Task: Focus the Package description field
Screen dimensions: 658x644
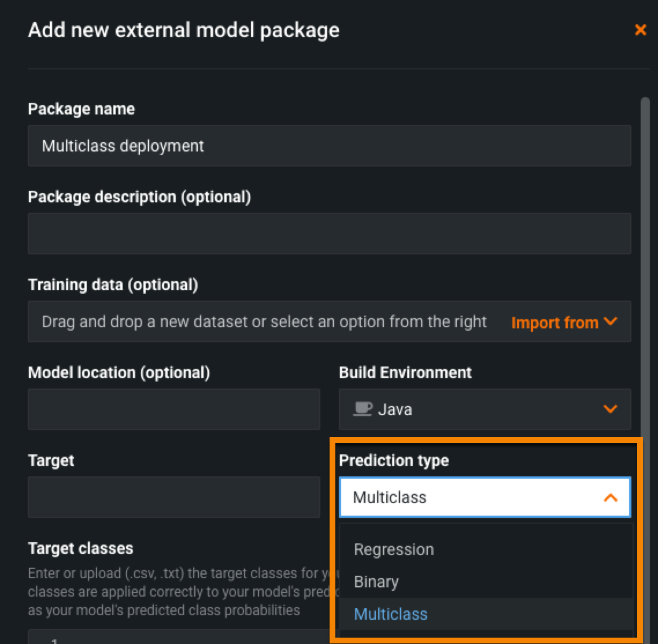Action: [329, 234]
